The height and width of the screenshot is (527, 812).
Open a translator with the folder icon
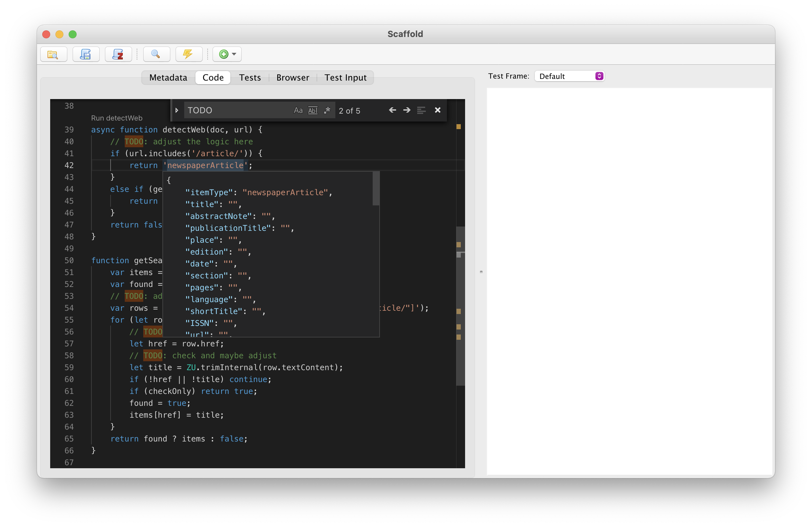tap(53, 54)
